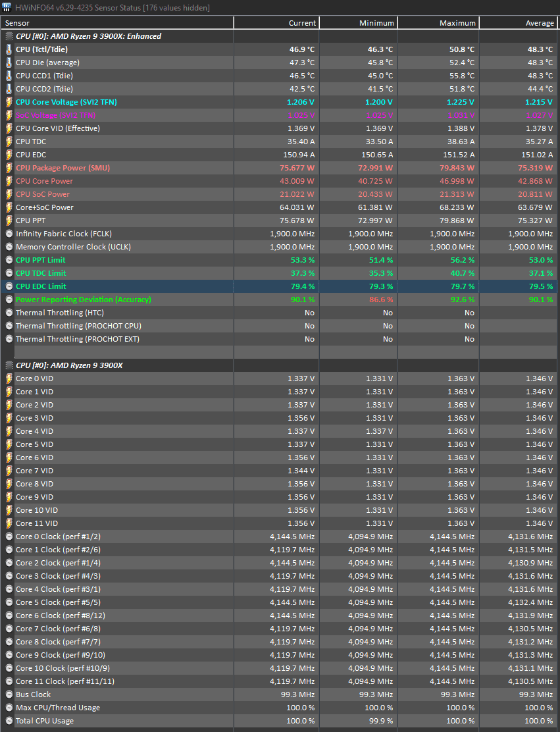Click the lightning icon next to CPU PPT
560x732 pixels.
[9, 221]
